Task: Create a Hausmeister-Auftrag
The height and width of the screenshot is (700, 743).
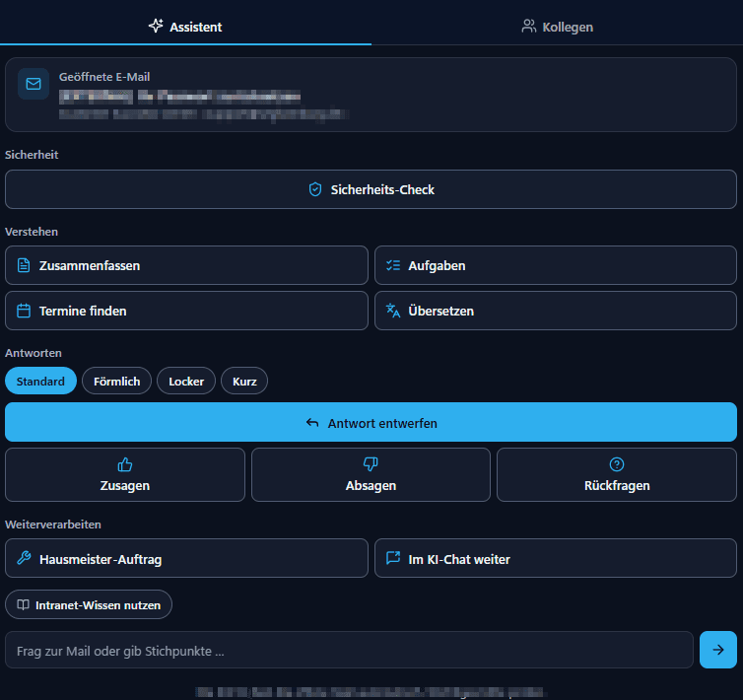Action: click(186, 558)
